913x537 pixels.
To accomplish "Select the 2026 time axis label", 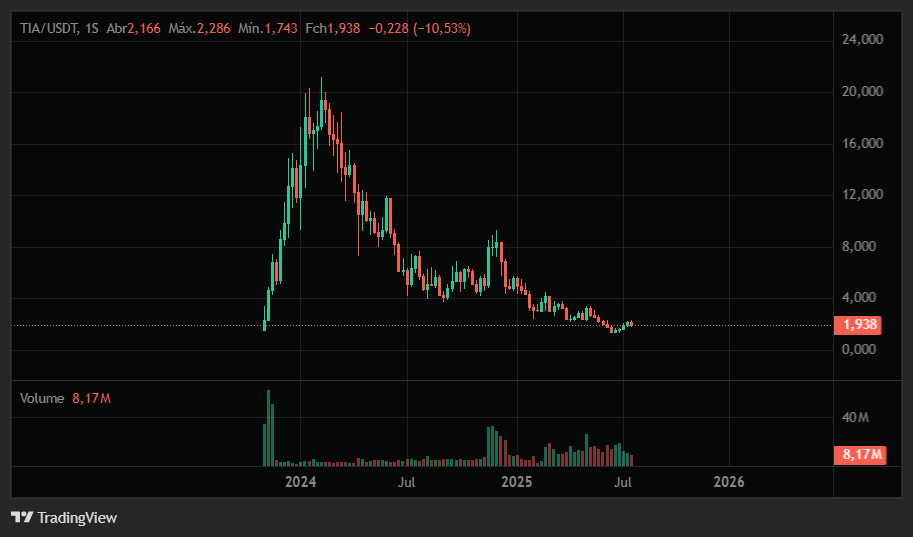I will (x=729, y=482).
